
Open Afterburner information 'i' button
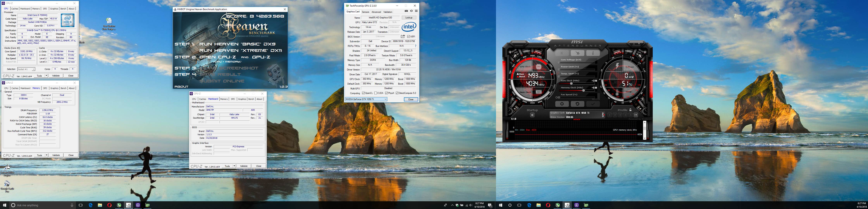click(593, 53)
